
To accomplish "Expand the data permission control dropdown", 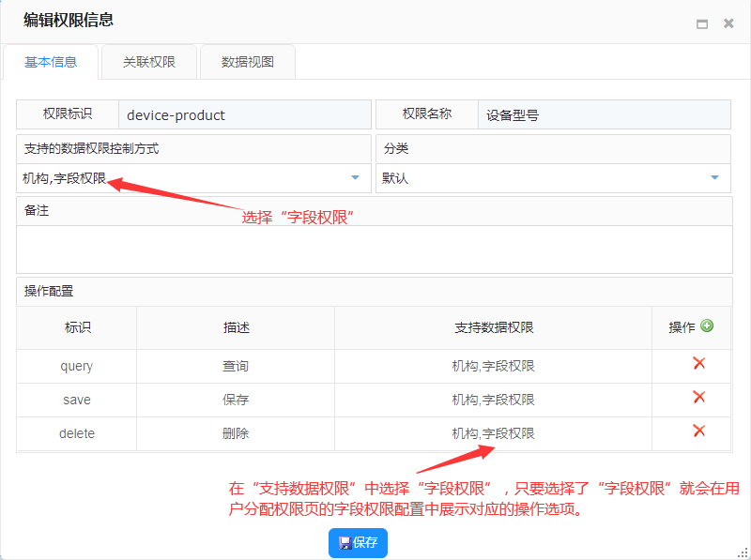I will 355,177.
